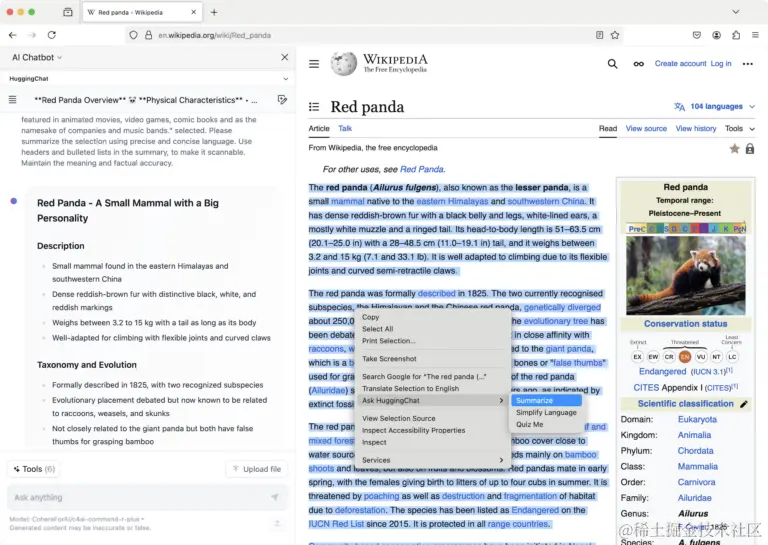Toggle the article table of contents icon
The width and height of the screenshot is (768, 545).
tap(314, 107)
